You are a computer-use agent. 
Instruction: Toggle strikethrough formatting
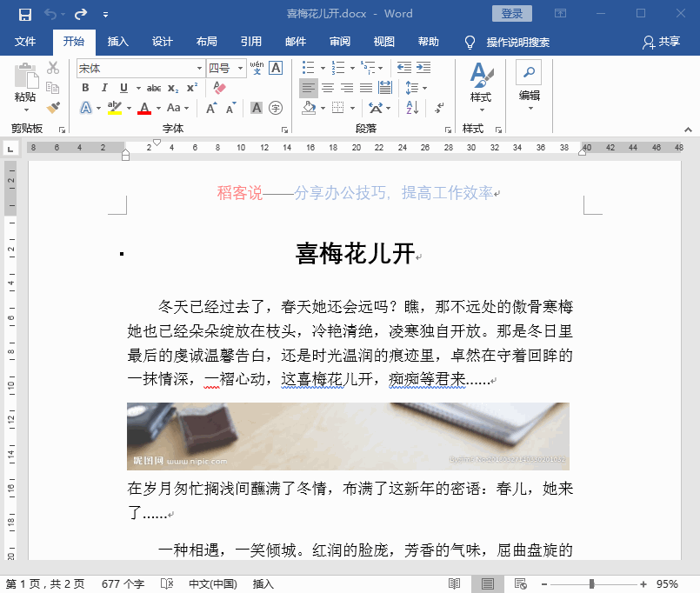[154, 89]
